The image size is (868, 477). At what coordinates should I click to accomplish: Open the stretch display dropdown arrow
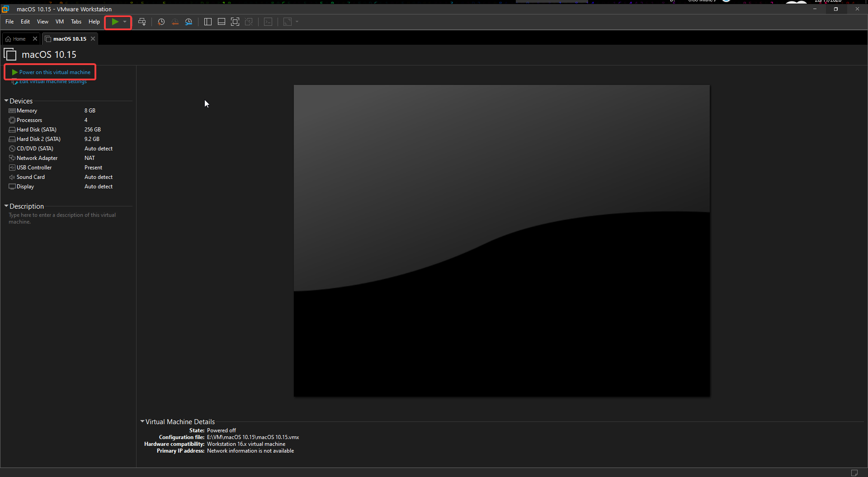pyautogui.click(x=297, y=22)
